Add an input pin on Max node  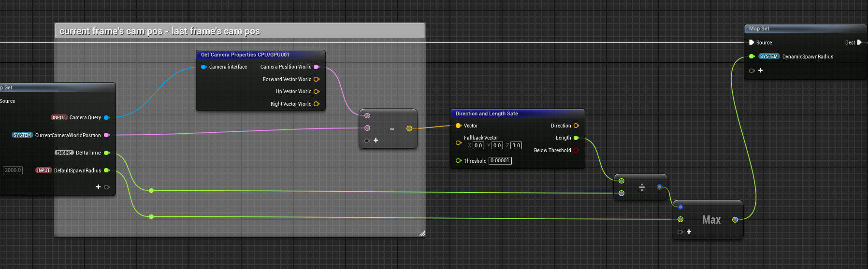point(689,232)
